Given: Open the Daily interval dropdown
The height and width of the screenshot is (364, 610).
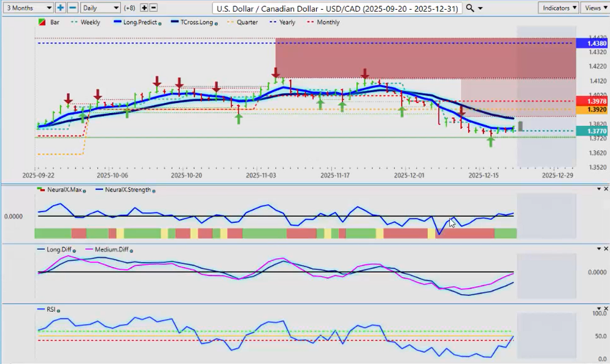Looking at the screenshot, I should (100, 8).
